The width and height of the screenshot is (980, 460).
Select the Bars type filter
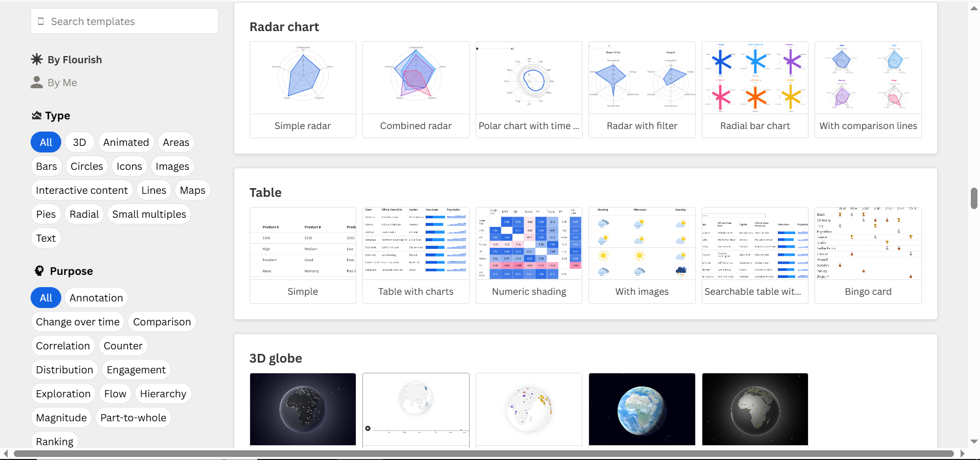(x=46, y=166)
